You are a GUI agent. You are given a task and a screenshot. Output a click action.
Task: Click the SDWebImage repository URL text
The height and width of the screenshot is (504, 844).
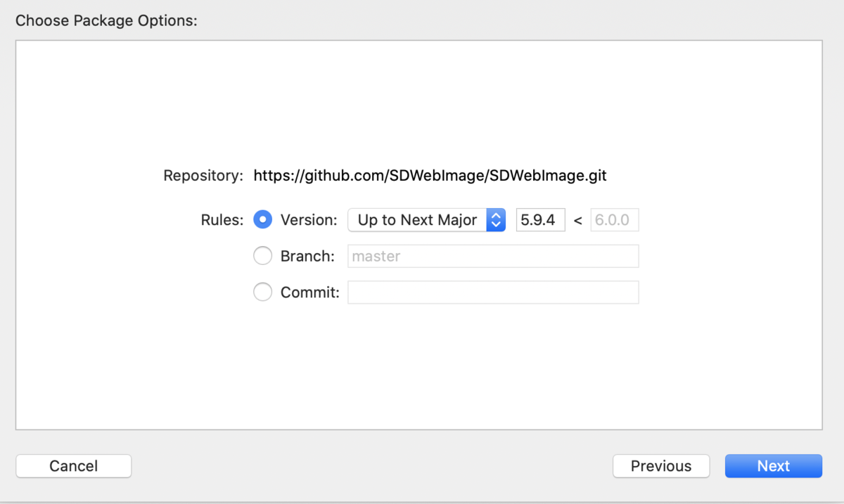[430, 176]
